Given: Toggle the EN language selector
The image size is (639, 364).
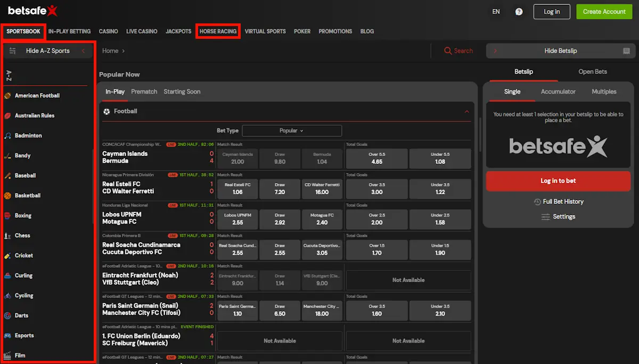Looking at the screenshot, I should 496,11.
